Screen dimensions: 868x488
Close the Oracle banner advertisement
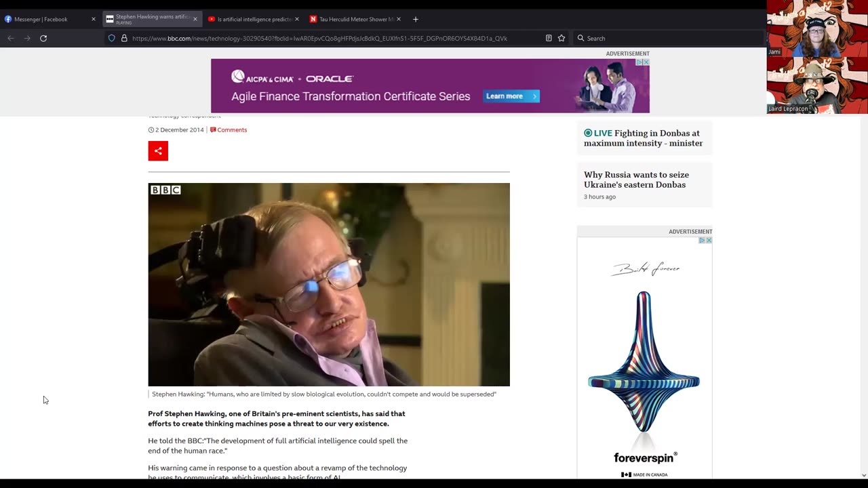coord(646,62)
